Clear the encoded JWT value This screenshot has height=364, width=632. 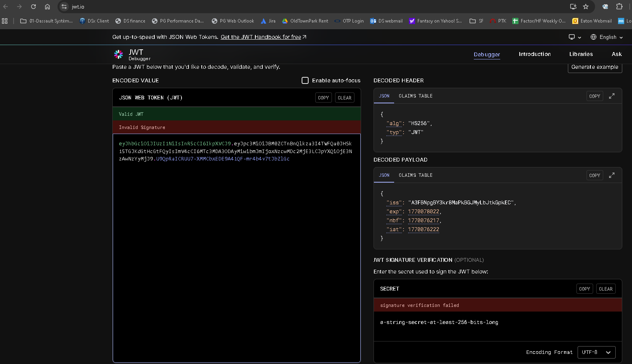344,98
